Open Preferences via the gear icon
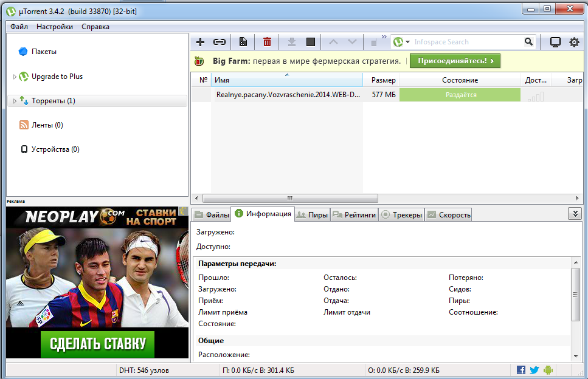This screenshot has width=588, height=379. [574, 42]
